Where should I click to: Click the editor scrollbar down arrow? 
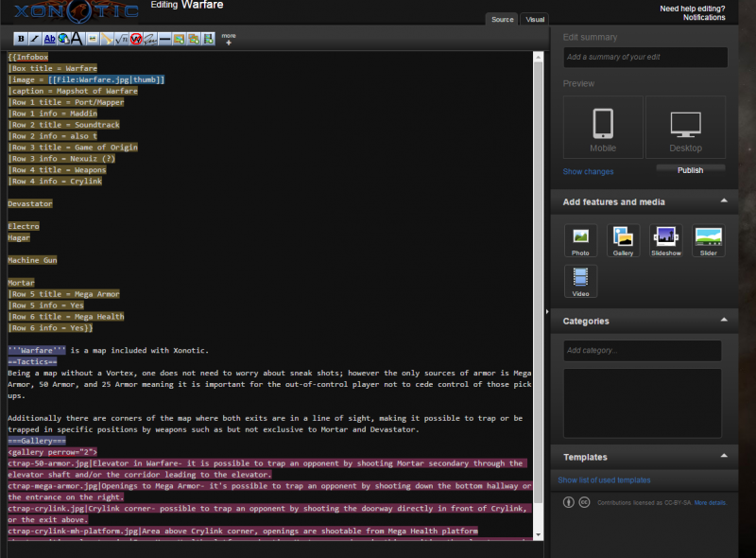538,535
